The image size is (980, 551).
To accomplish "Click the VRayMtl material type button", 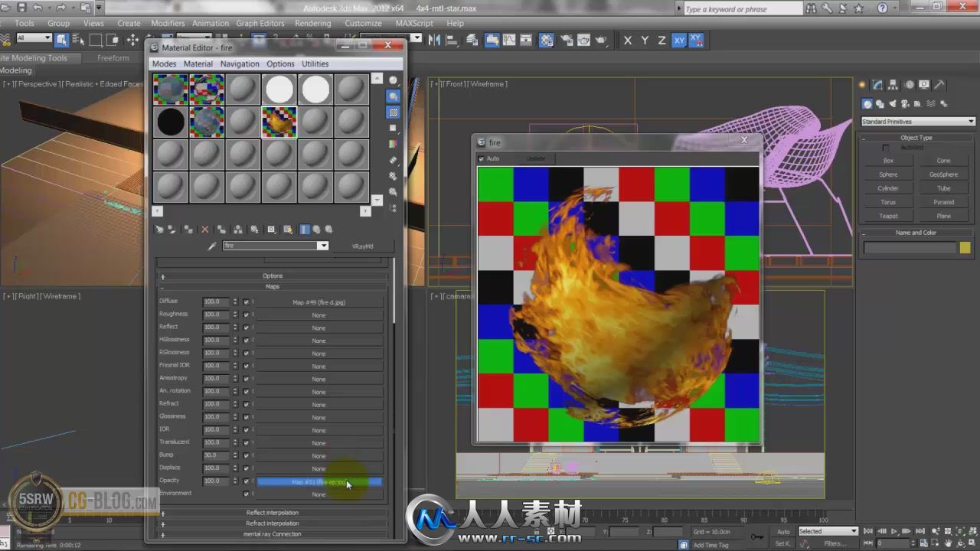I will [362, 246].
